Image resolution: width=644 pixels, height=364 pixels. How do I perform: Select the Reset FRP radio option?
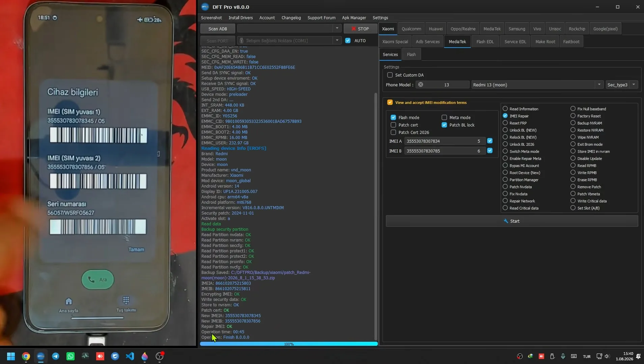click(x=505, y=123)
